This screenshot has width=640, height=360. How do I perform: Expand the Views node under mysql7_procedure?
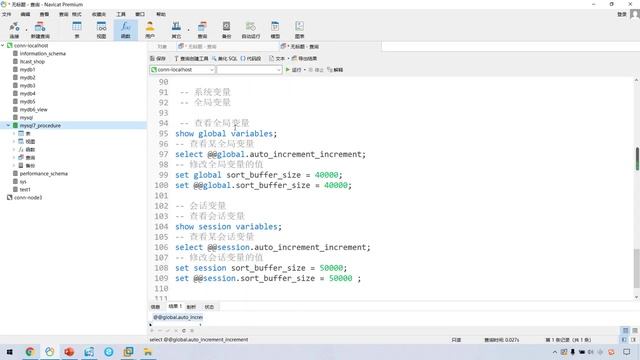pyautogui.click(x=14, y=141)
